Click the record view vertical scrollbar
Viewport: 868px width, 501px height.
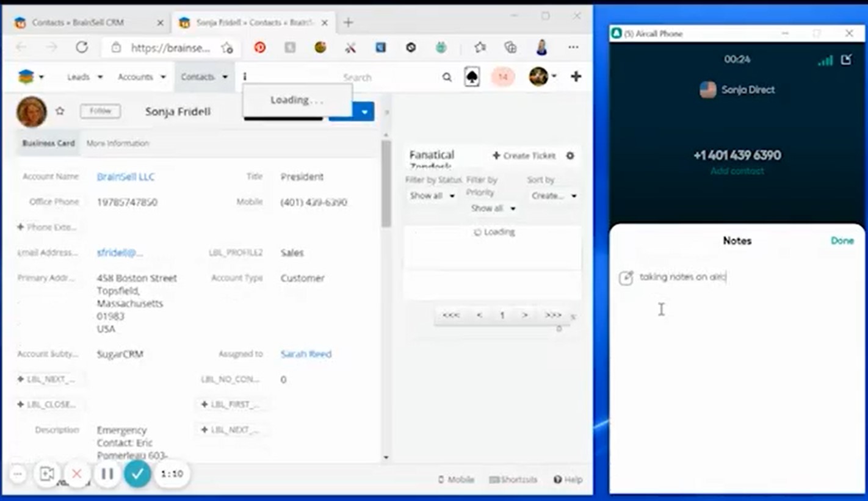pyautogui.click(x=386, y=183)
